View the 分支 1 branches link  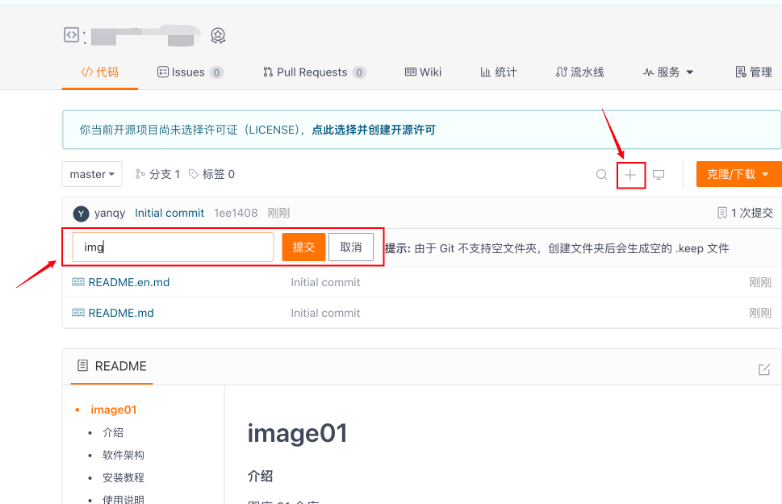click(x=158, y=174)
